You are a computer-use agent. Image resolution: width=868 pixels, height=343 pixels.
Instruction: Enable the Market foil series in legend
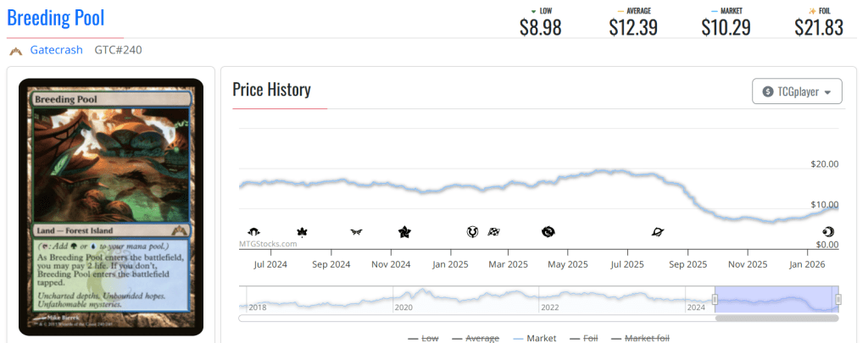click(x=640, y=338)
